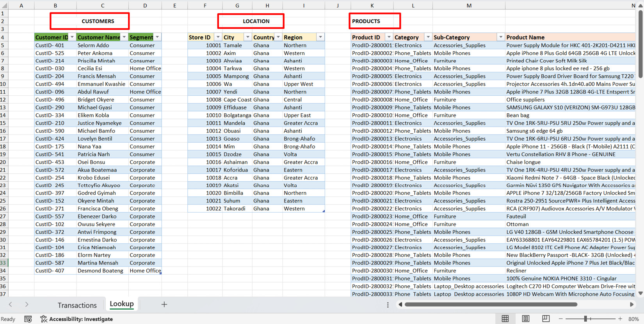Select city cell Koforidua
Image resolution: width=644 pixels, height=324 pixels.
click(237, 170)
